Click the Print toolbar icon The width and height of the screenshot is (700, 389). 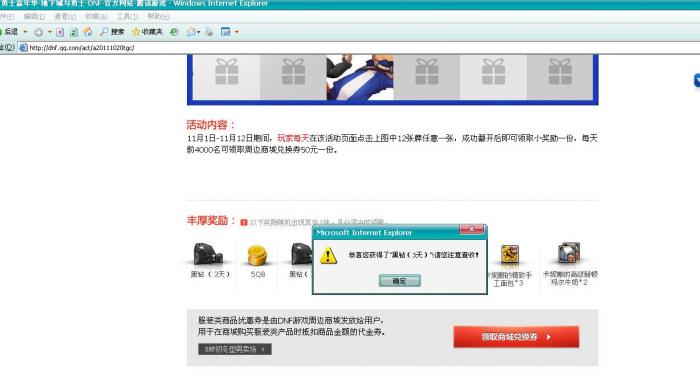pos(209,32)
